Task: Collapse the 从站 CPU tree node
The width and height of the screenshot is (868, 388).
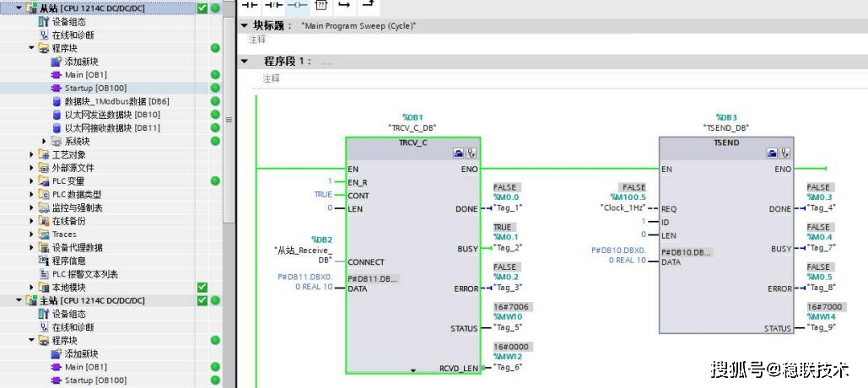Action: 19,8
